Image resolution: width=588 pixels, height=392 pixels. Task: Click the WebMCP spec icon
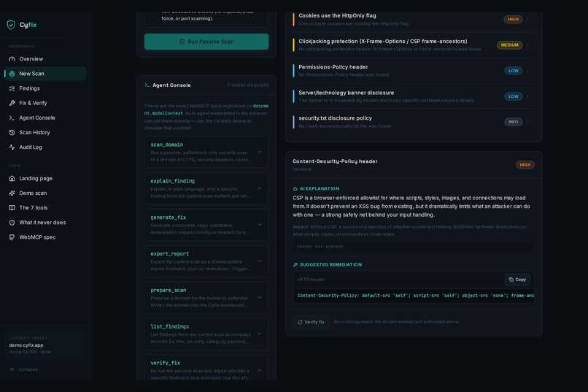pos(12,237)
